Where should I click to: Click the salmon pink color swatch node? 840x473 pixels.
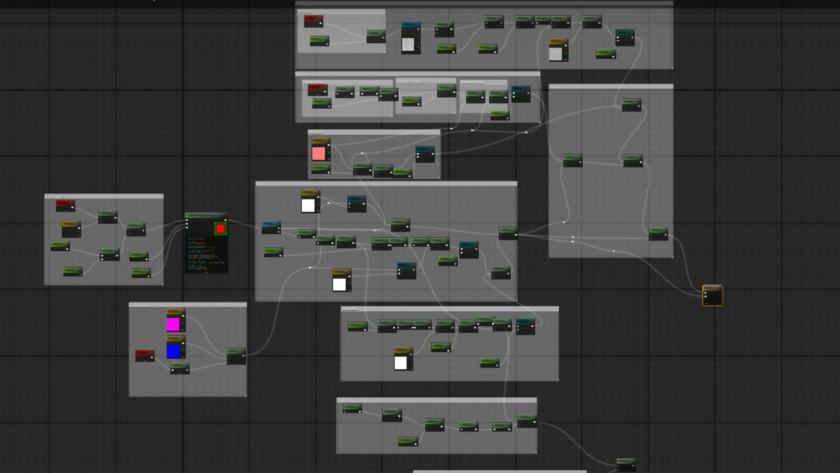[x=319, y=153]
